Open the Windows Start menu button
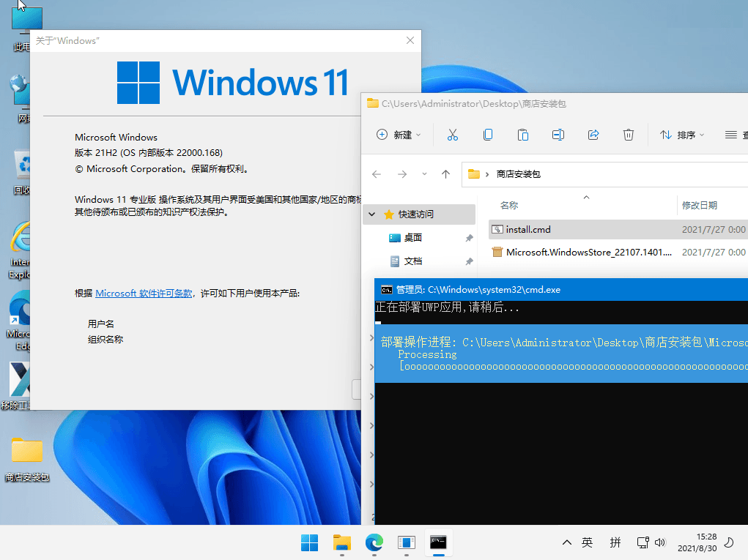This screenshot has width=748, height=560. point(310,542)
